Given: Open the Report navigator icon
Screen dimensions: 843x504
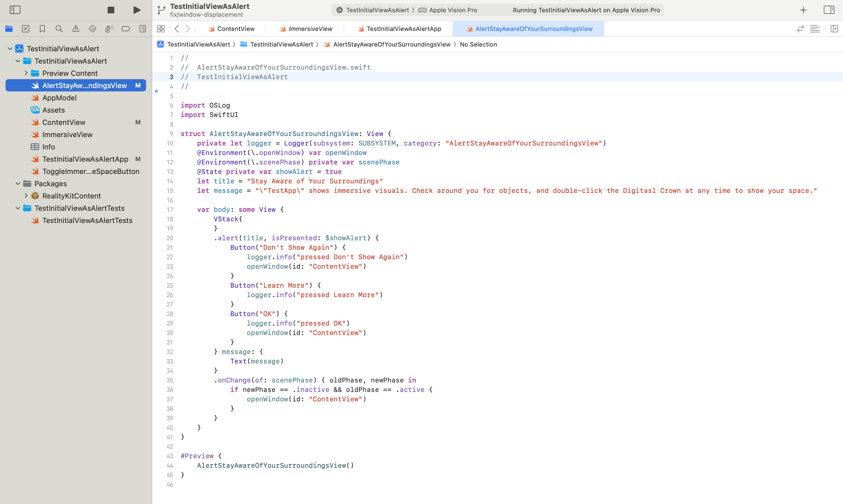Looking at the screenshot, I should [x=143, y=29].
